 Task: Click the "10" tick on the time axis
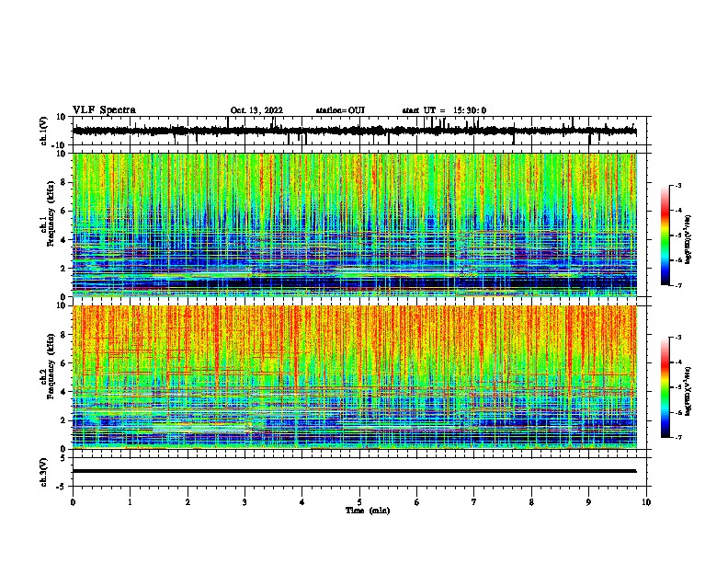[646, 502]
